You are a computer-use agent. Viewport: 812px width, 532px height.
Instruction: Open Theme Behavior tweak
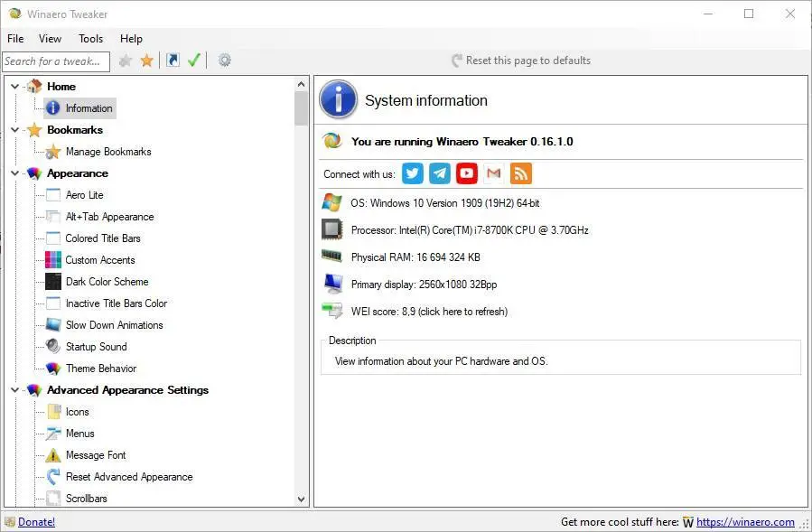click(101, 369)
